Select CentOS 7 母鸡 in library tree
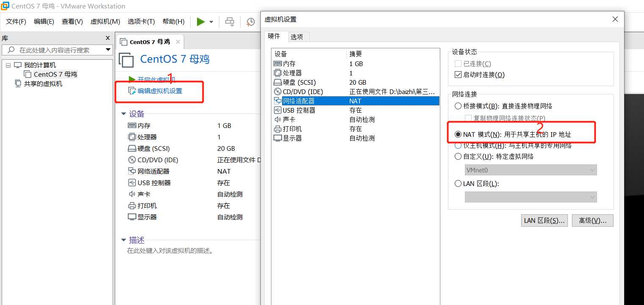This screenshot has width=644, height=305. click(x=55, y=74)
